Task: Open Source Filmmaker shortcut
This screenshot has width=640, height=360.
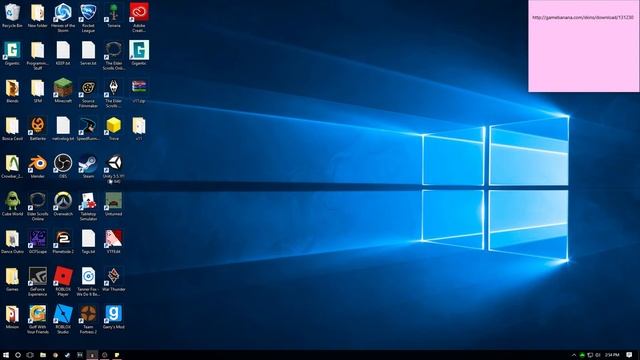Action: click(88, 93)
